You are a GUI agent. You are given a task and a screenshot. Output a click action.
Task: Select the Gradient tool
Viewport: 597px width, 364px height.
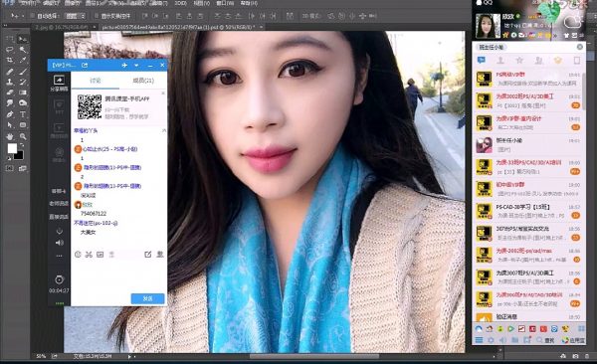[23, 92]
